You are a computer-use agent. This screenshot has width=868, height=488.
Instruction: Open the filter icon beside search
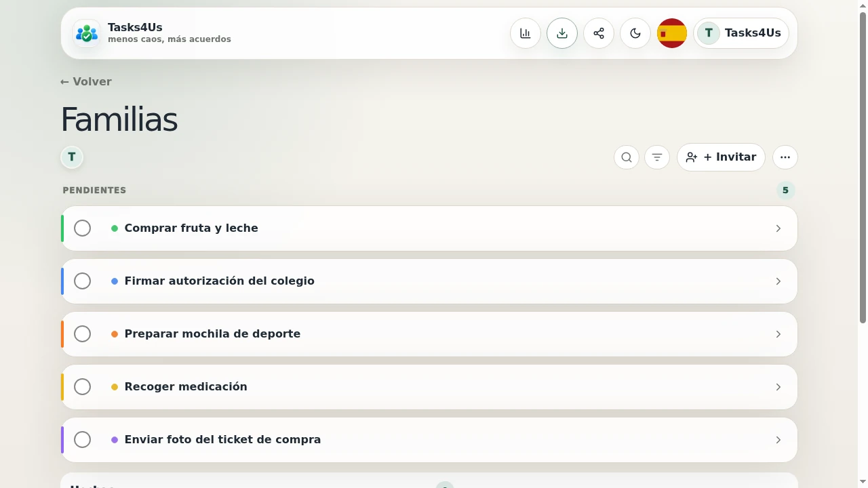click(x=657, y=157)
